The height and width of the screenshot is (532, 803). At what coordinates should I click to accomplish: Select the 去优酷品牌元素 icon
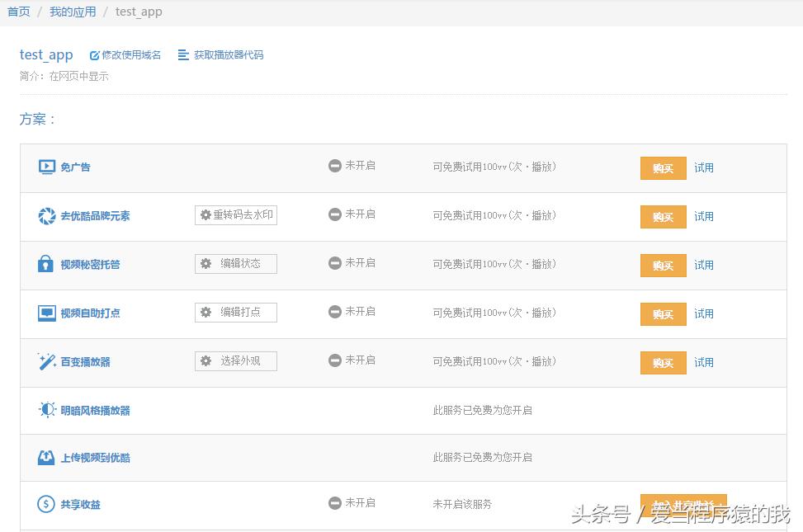48,215
